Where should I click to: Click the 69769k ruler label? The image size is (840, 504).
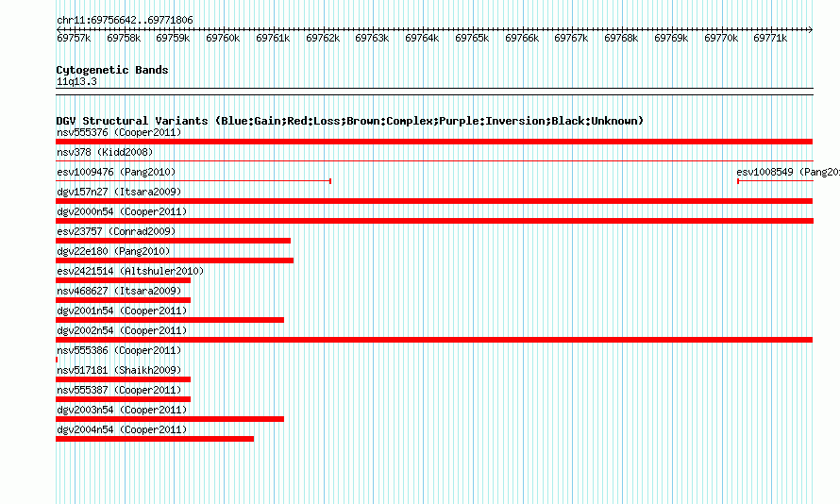pyautogui.click(x=671, y=38)
